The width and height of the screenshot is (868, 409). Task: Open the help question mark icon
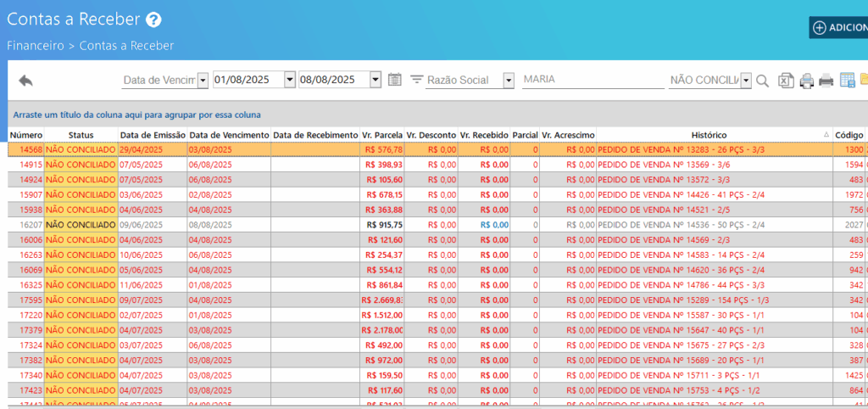[153, 20]
